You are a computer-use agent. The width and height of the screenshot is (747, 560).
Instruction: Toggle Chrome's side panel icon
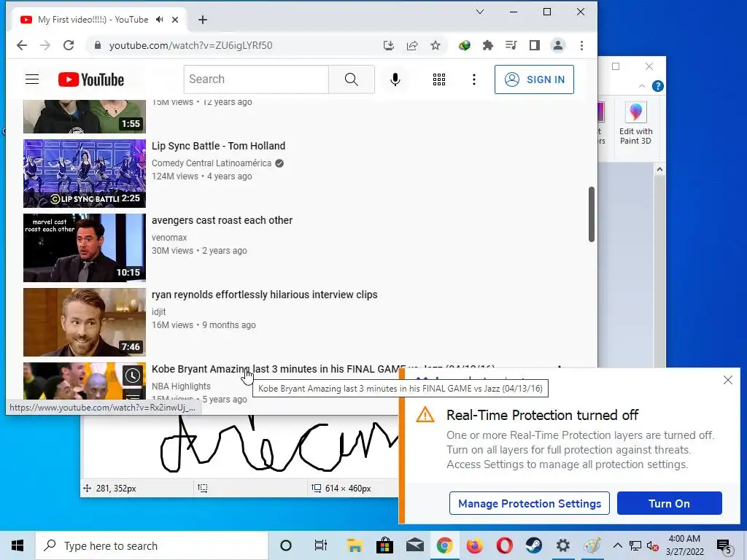pyautogui.click(x=535, y=45)
